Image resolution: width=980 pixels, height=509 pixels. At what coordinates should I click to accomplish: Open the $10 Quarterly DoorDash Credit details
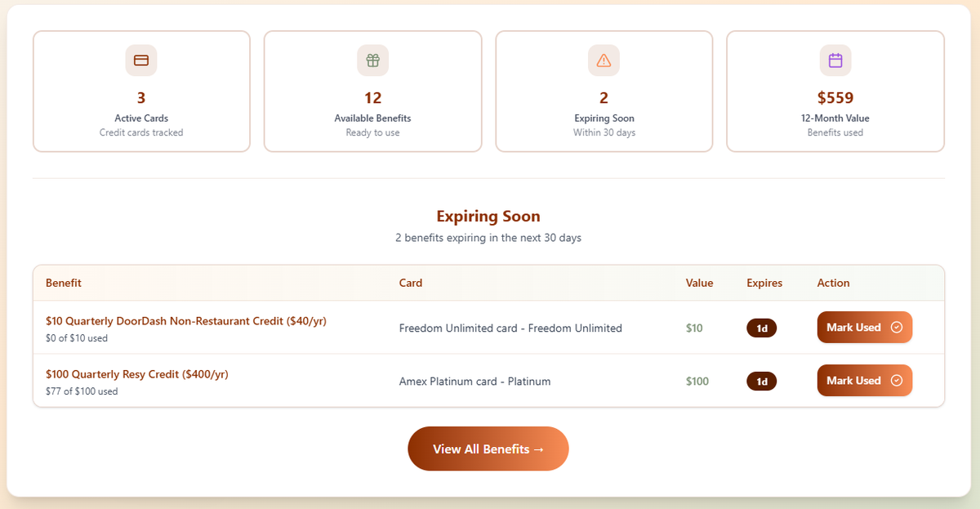pos(186,320)
